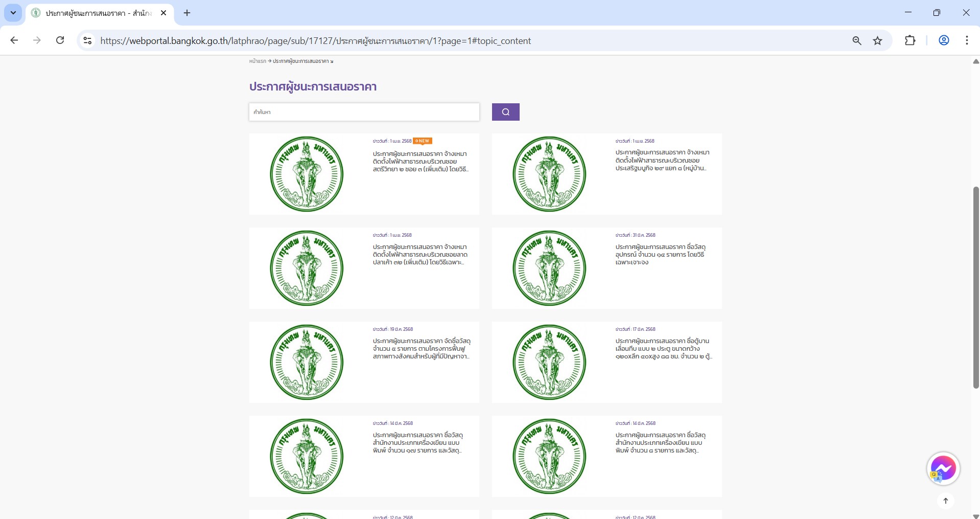Click the vertical scrollbar thumb

point(975,287)
